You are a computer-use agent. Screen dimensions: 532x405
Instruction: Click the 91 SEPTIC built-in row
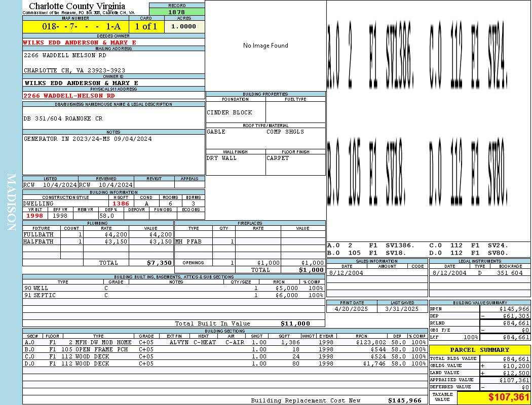tap(174, 296)
